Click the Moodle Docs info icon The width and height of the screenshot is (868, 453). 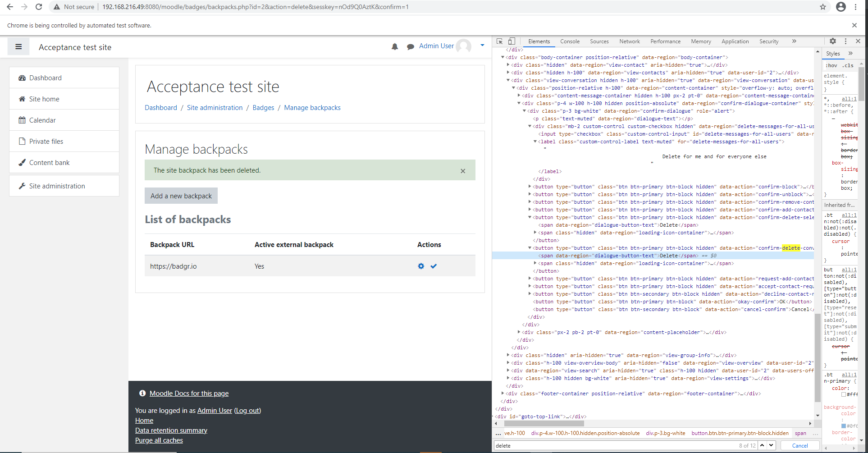click(142, 393)
